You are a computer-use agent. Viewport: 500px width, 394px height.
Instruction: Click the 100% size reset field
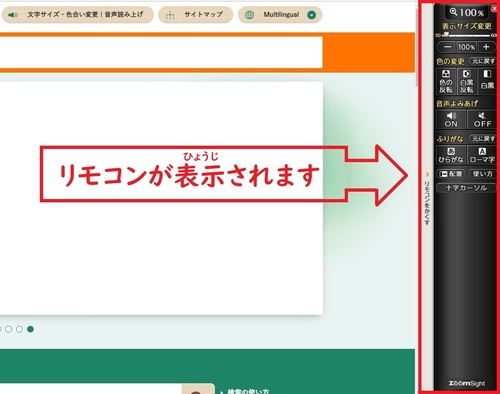[466, 47]
